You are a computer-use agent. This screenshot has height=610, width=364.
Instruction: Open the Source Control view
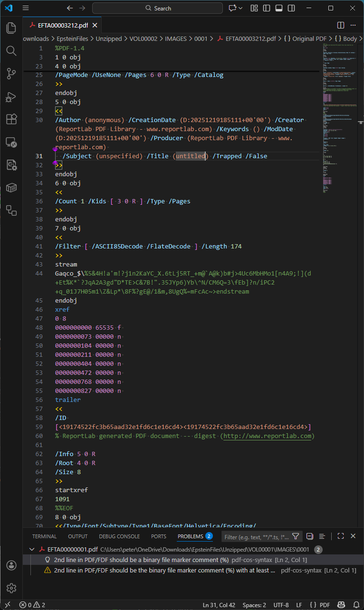11,74
